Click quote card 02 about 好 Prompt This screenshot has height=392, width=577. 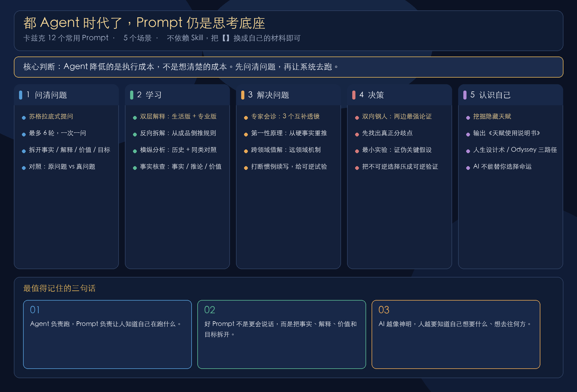point(282,334)
